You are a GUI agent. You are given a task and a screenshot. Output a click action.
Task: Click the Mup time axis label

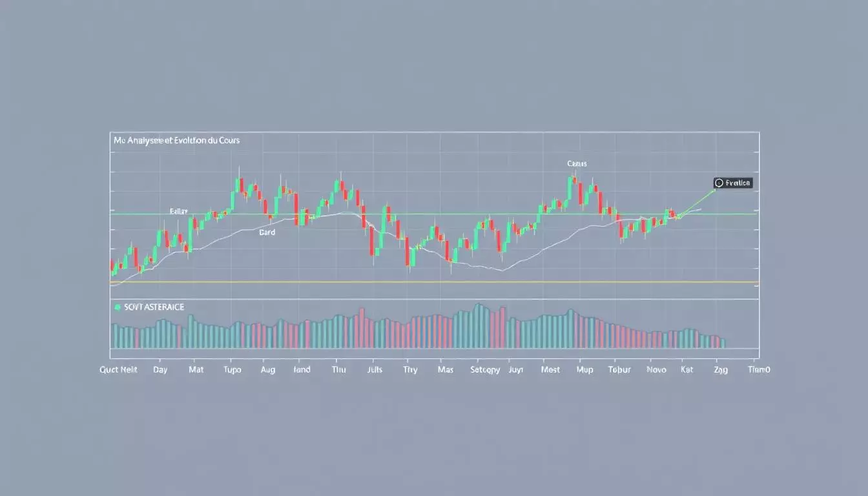[x=584, y=370]
